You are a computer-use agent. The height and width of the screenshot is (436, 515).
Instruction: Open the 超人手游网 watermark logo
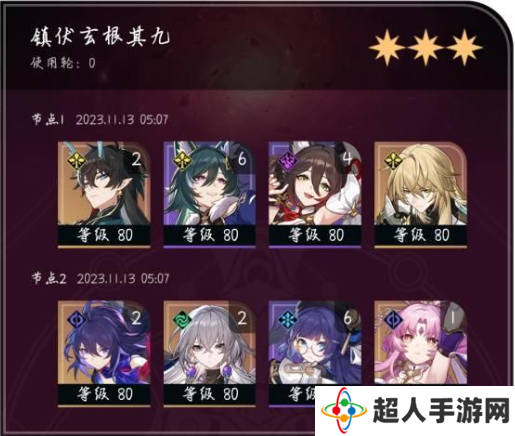(415, 411)
